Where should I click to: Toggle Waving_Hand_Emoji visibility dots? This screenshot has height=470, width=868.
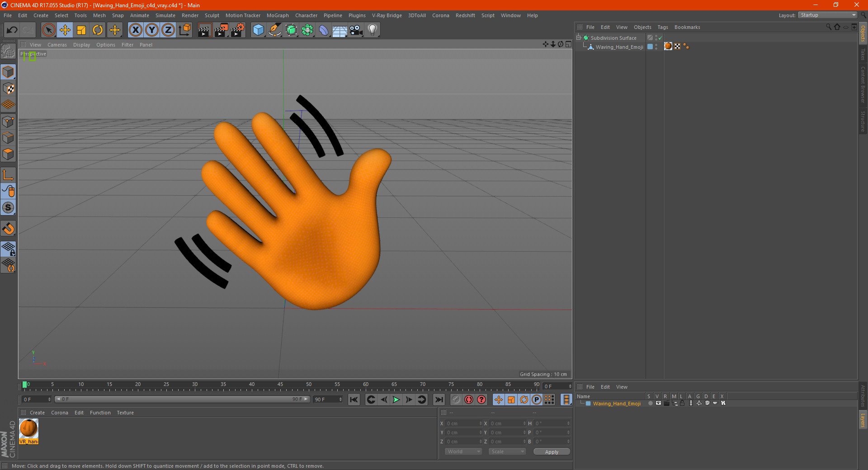[656, 47]
